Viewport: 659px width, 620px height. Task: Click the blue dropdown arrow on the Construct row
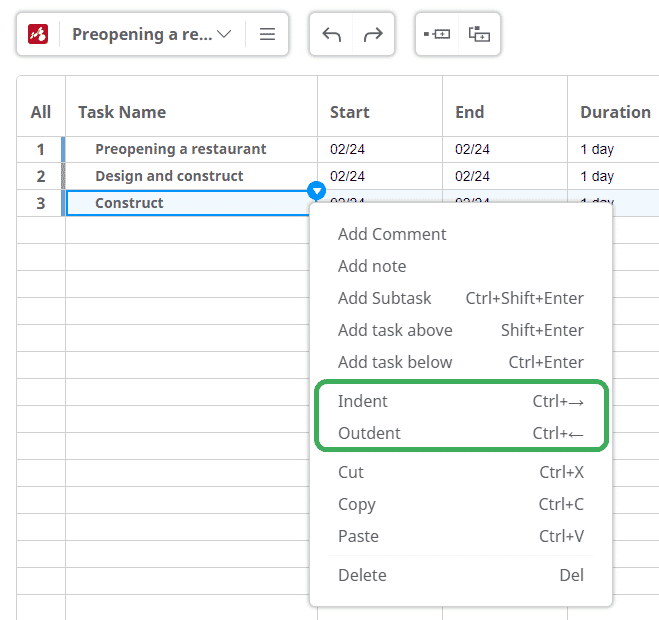tap(316, 191)
